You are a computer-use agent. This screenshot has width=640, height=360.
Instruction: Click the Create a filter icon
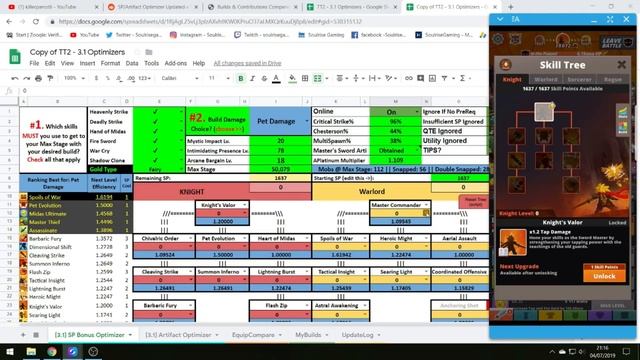click(444, 78)
